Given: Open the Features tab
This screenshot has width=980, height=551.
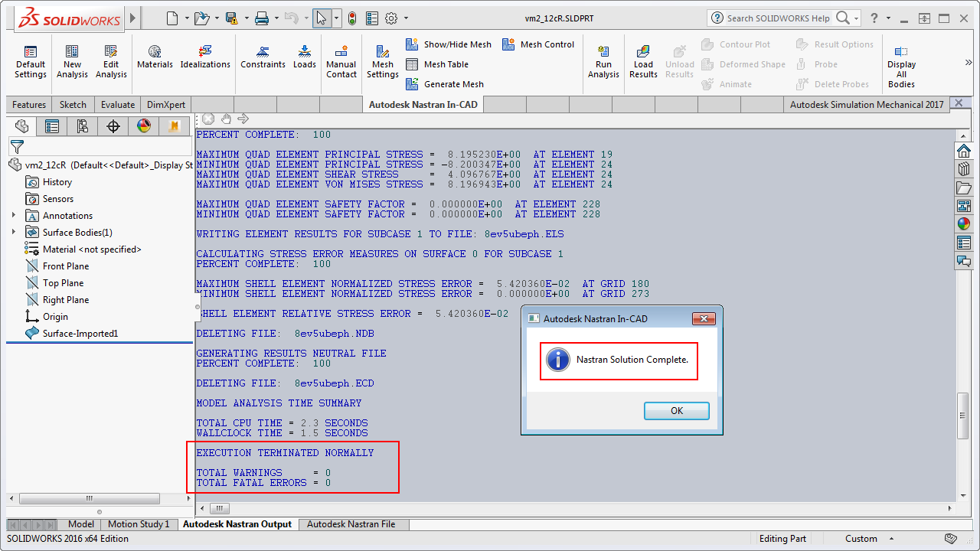Looking at the screenshot, I should click(x=29, y=105).
